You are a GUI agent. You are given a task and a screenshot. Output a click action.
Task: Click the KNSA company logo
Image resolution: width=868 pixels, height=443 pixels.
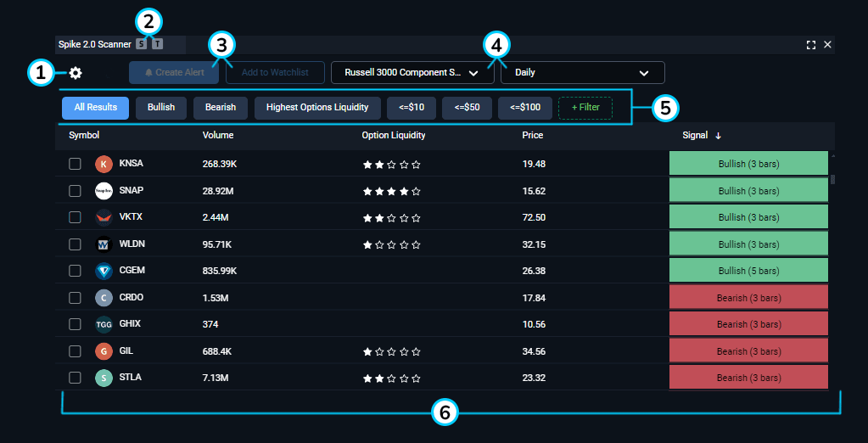click(104, 164)
